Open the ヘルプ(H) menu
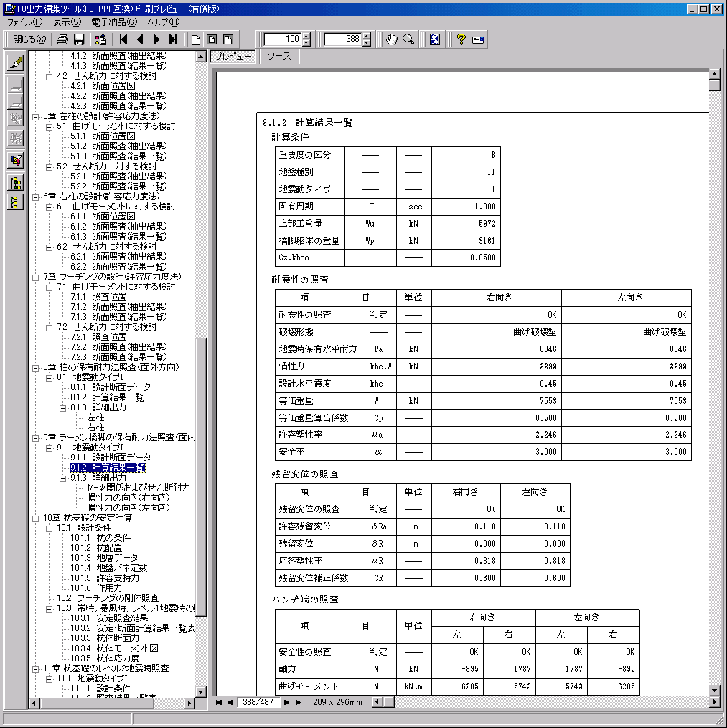Viewport: 727px width, 728px height. [x=163, y=22]
